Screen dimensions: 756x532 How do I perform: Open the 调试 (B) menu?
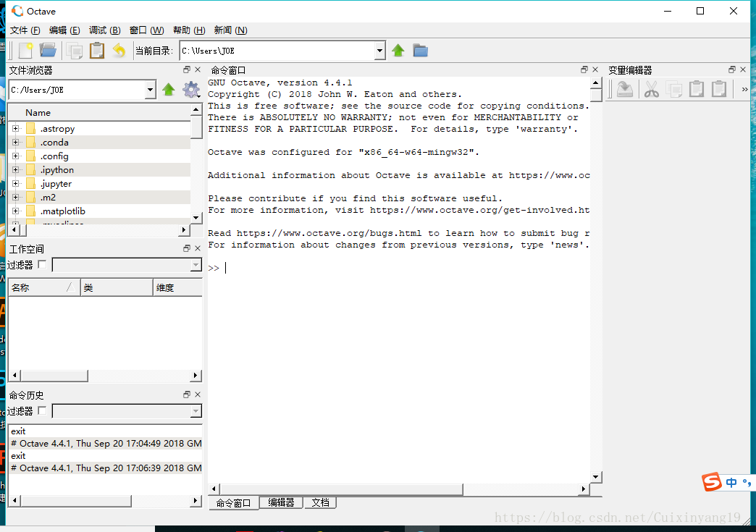[104, 30]
